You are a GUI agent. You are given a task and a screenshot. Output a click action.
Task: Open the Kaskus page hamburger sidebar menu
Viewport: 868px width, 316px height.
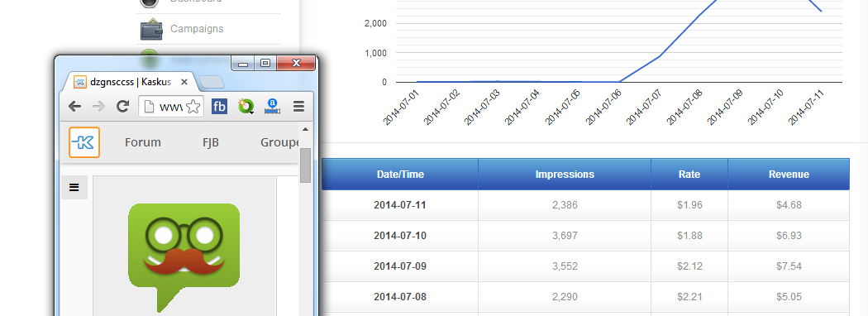[x=74, y=188]
